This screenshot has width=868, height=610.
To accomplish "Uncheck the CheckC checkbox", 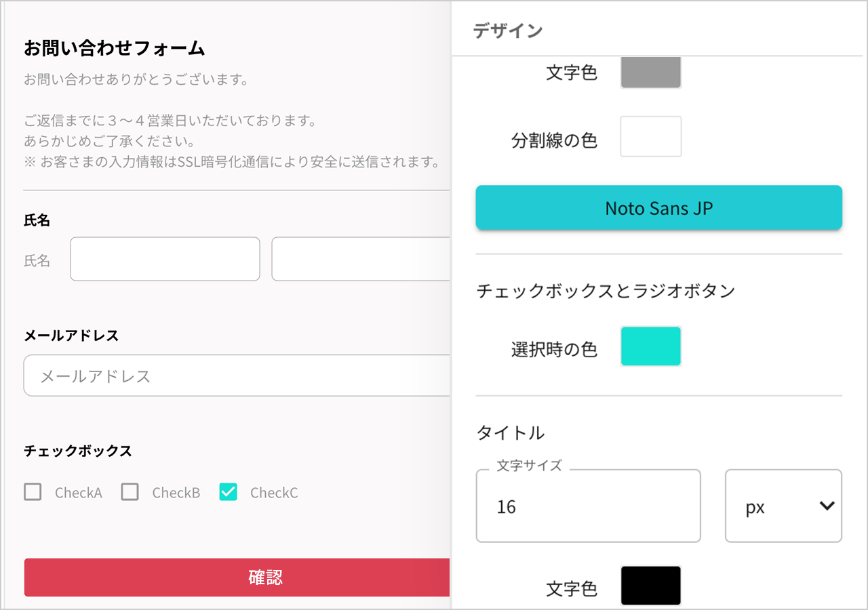I will tap(228, 493).
